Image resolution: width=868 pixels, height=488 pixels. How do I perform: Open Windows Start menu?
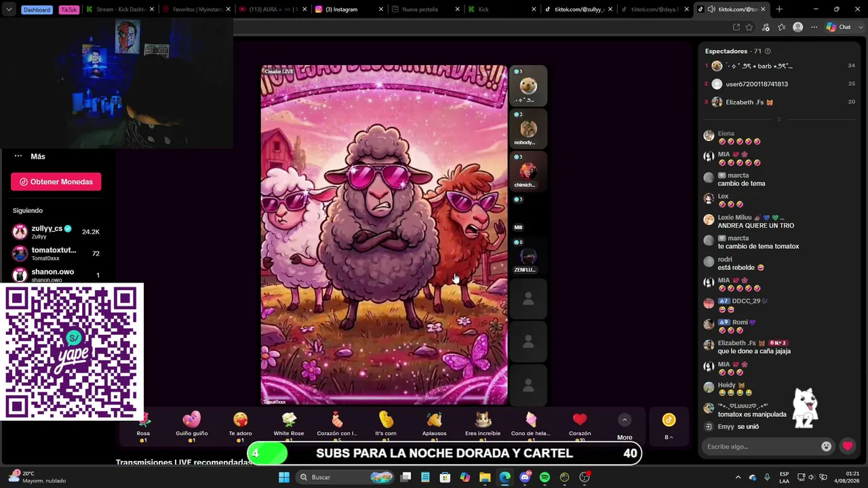[x=284, y=477]
